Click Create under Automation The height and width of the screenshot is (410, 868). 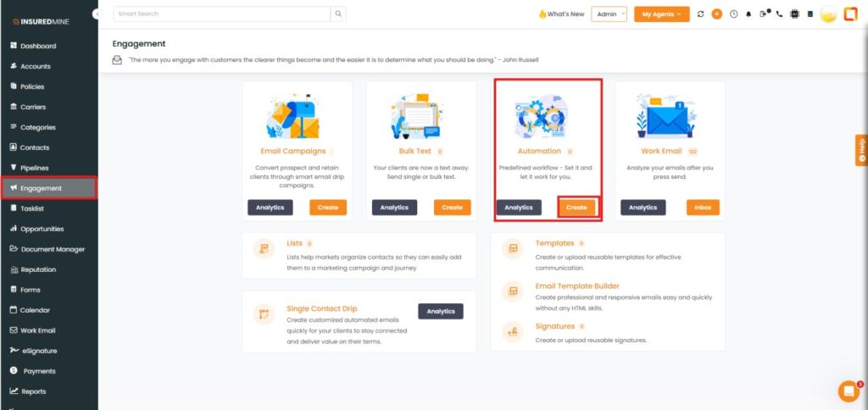[x=576, y=207]
